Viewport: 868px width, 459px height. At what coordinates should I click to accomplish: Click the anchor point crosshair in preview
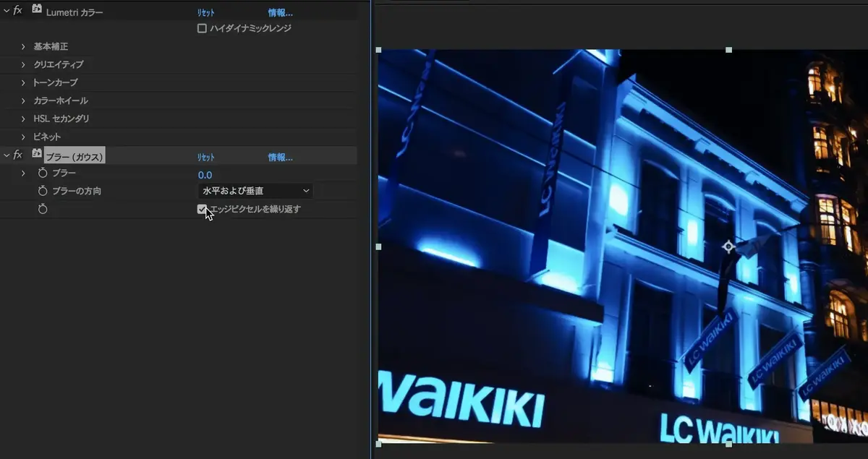click(728, 246)
